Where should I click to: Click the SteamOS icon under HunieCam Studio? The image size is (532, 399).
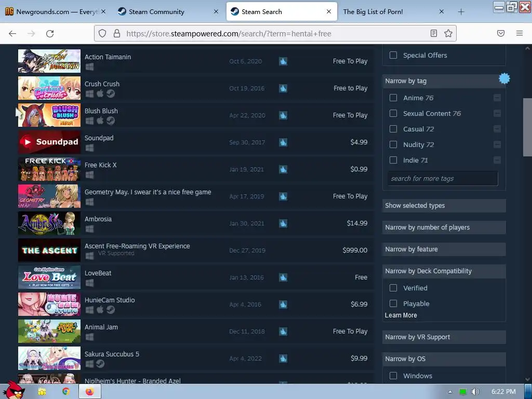[111, 310]
